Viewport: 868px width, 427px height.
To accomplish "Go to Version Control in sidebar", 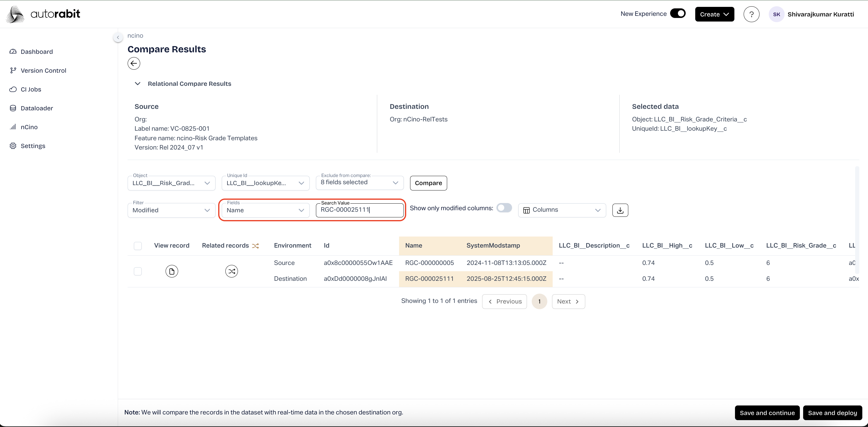I will (43, 71).
